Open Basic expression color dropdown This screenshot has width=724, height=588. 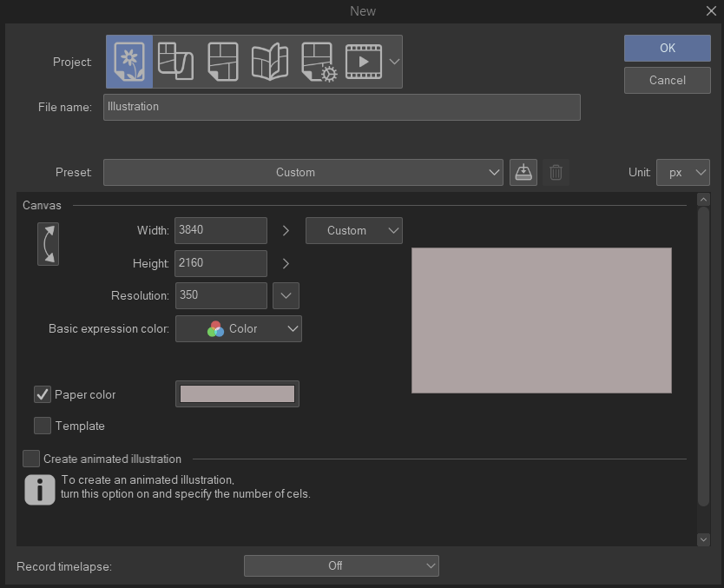point(238,329)
